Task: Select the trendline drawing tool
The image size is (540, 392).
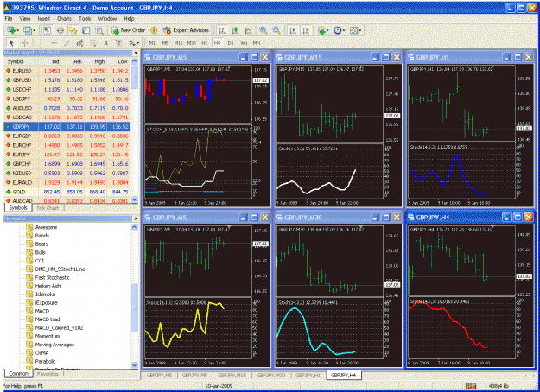Action: coord(67,43)
